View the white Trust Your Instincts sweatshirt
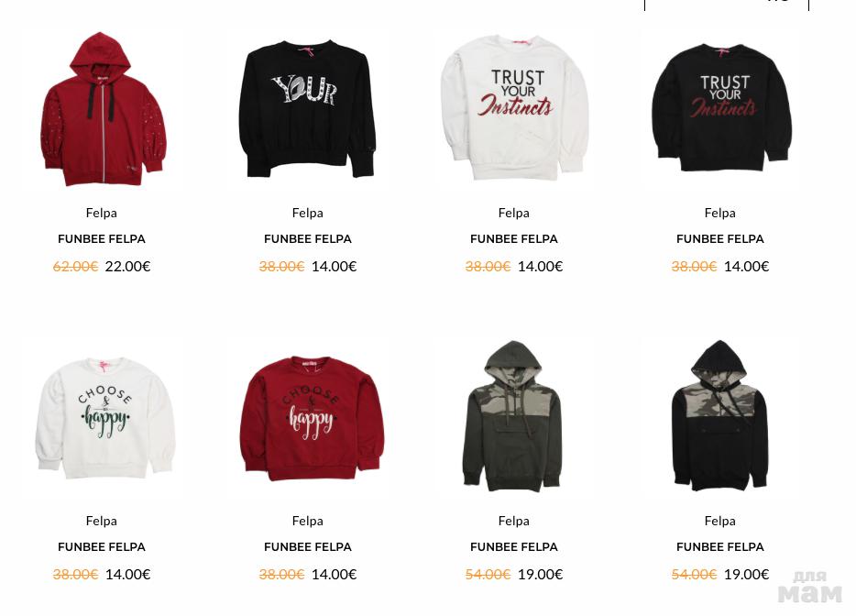Image resolution: width=856 pixels, height=616 pixels. pyautogui.click(x=514, y=107)
